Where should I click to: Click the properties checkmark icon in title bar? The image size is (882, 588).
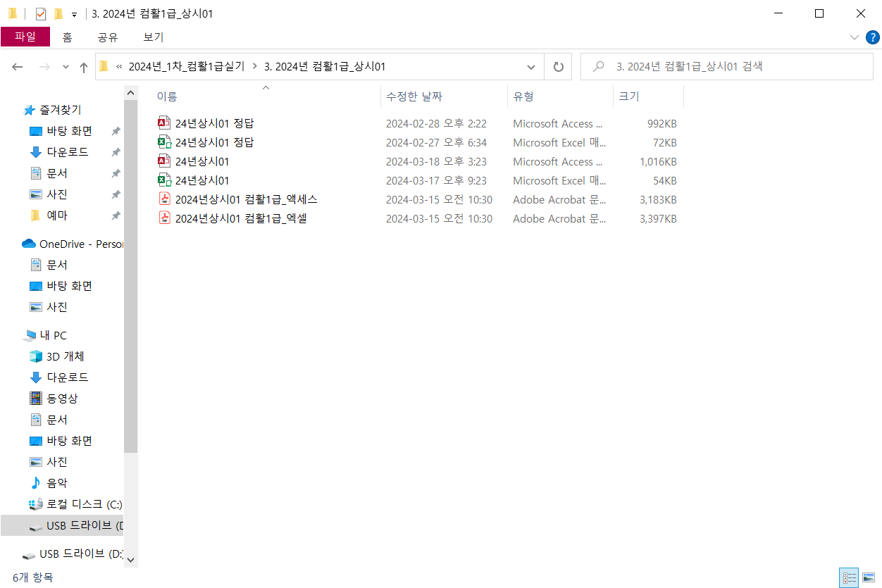[41, 13]
